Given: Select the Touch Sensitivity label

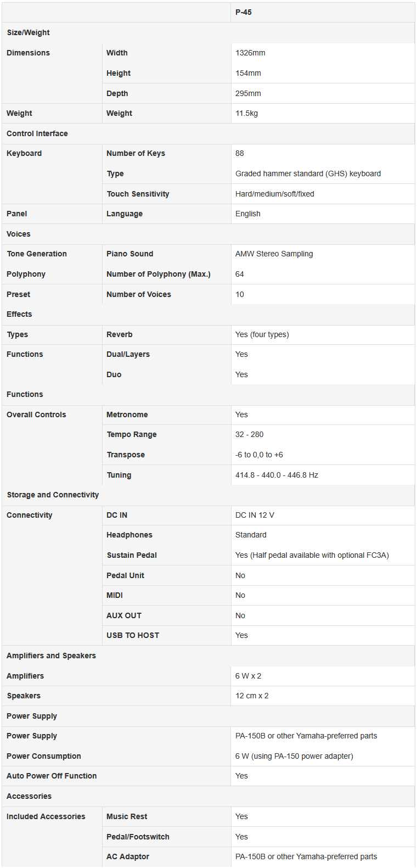Looking at the screenshot, I should click(138, 194).
